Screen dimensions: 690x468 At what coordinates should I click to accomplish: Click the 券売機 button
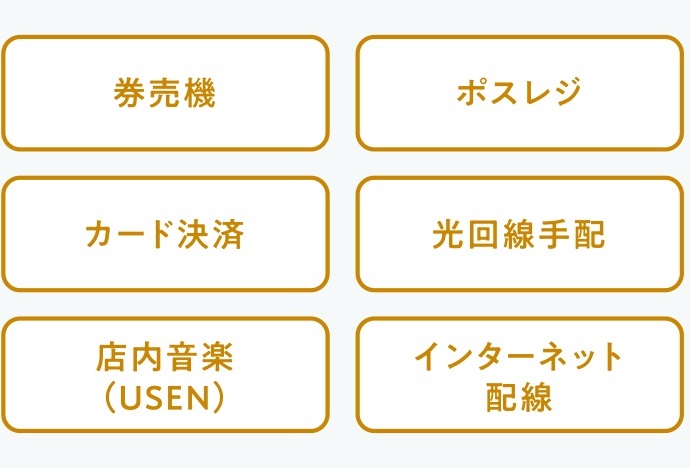click(x=165, y=93)
